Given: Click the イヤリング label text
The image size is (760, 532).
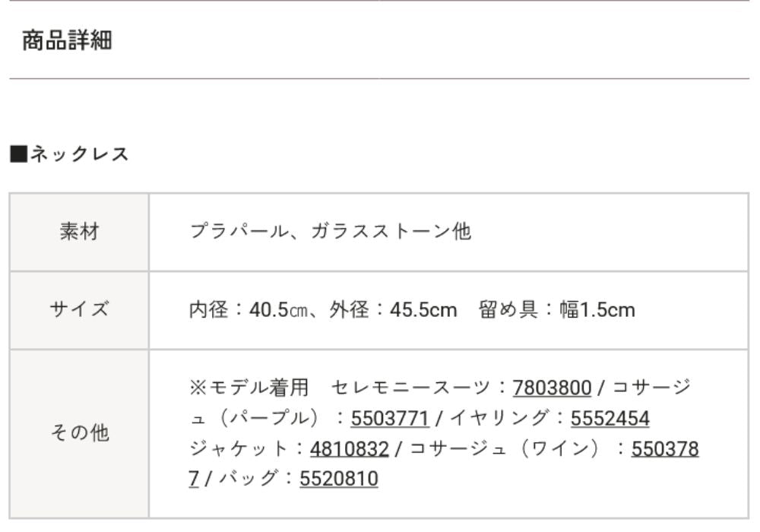Looking at the screenshot, I should coord(500,418).
